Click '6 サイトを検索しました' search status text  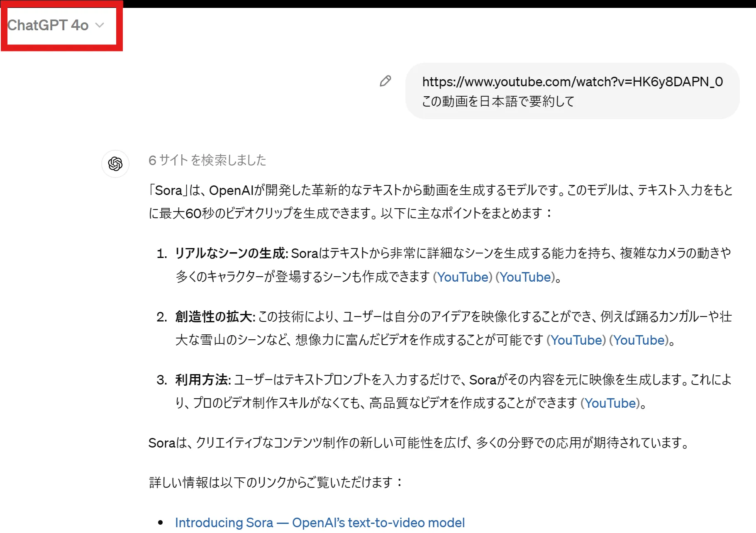[x=207, y=160]
